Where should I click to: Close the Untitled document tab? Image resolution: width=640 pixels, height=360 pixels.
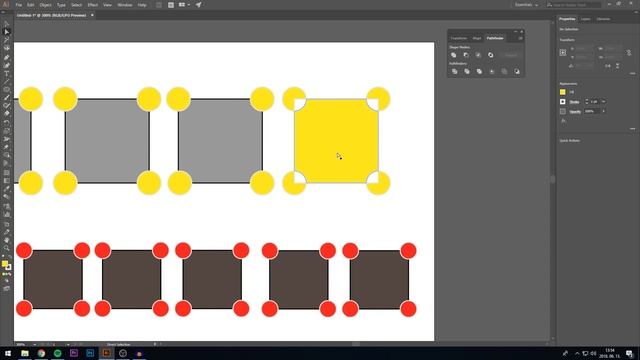pos(92,15)
